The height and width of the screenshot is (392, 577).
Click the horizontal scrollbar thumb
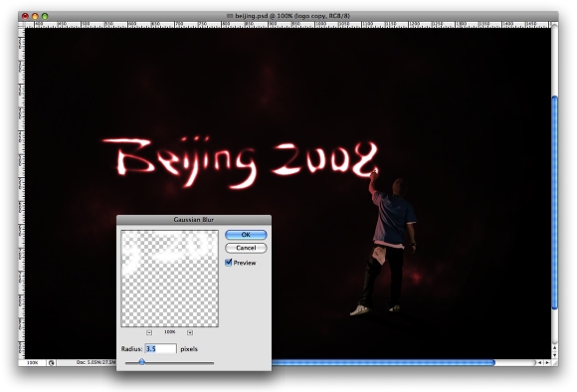pos(383,362)
